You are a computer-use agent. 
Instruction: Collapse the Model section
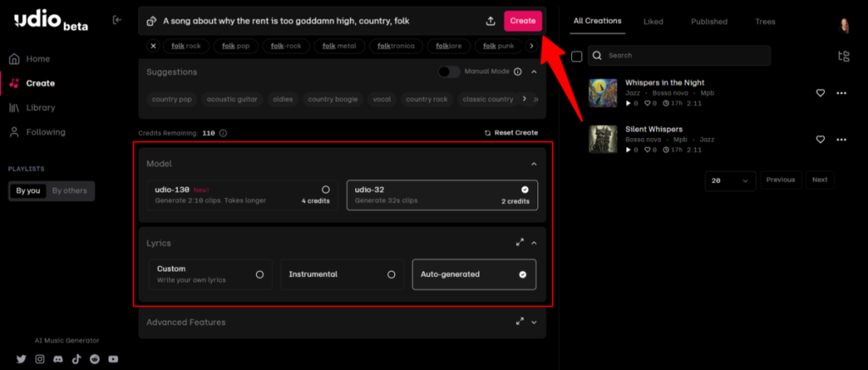click(x=534, y=163)
